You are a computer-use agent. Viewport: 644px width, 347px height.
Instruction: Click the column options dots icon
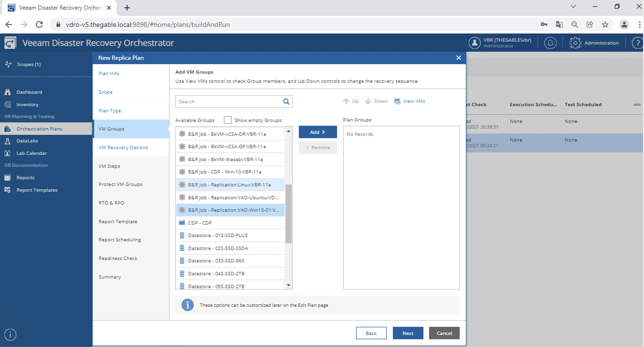(637, 105)
